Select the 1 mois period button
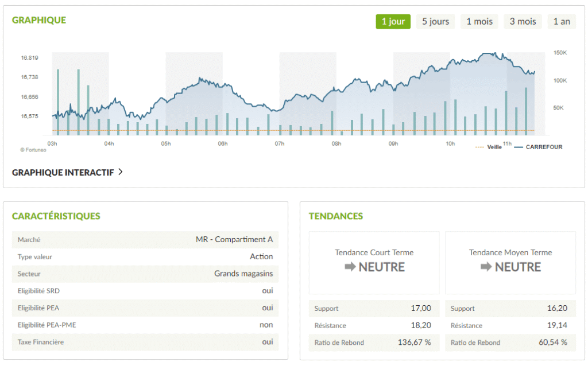Screen dimensions: 588x366 click(x=479, y=21)
